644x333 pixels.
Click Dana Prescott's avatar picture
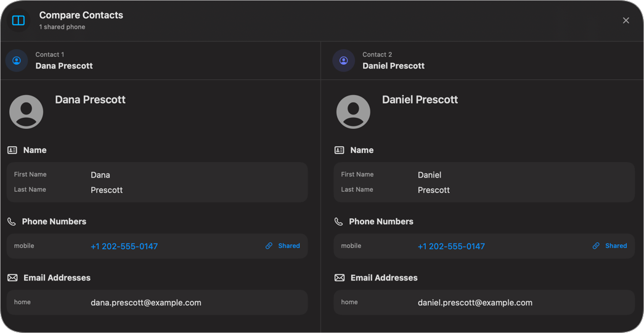[x=26, y=112]
